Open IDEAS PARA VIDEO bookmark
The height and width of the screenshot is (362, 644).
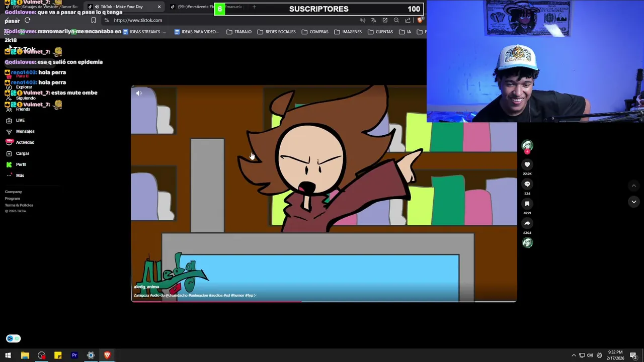(196, 32)
